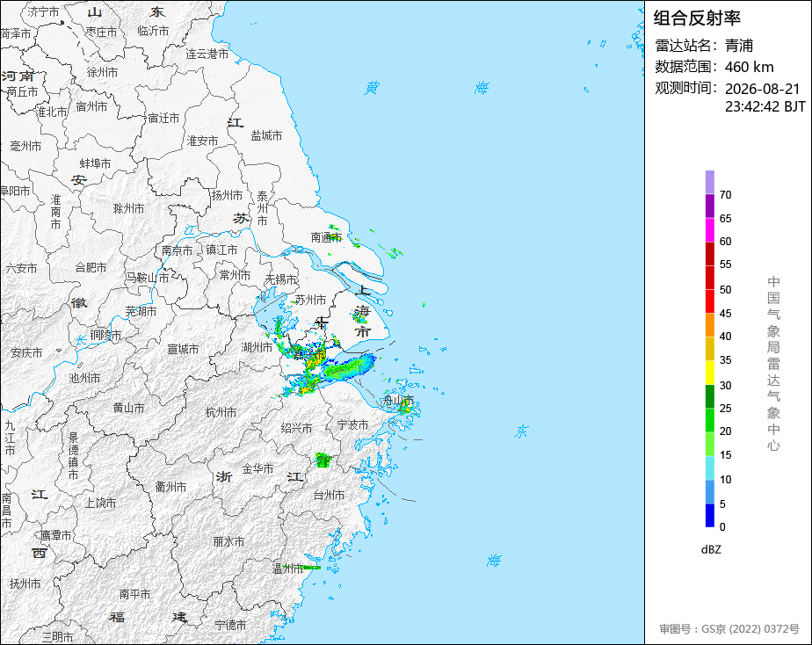Image resolution: width=812 pixels, height=645 pixels.
Task: Click the 池州市 map label
Action: coord(84,378)
